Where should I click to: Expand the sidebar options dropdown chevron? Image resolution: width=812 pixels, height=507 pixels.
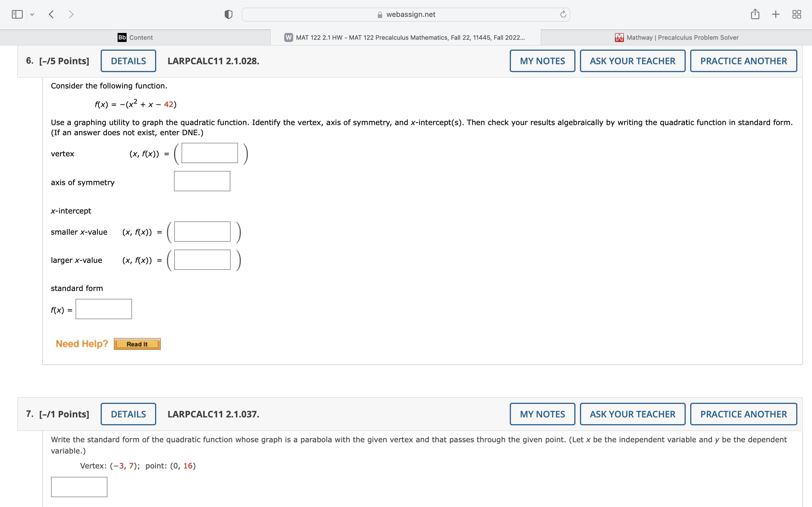32,14
